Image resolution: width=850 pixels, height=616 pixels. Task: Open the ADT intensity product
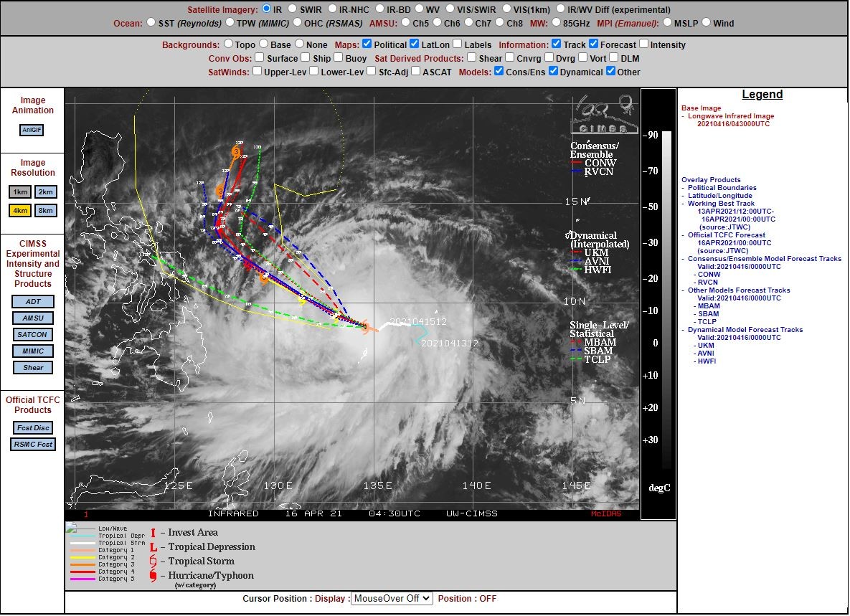point(33,301)
